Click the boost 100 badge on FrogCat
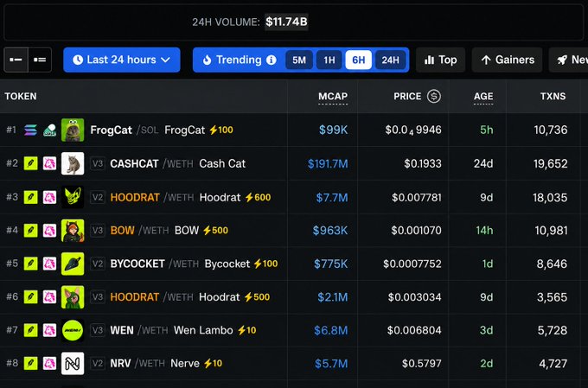 coord(221,130)
